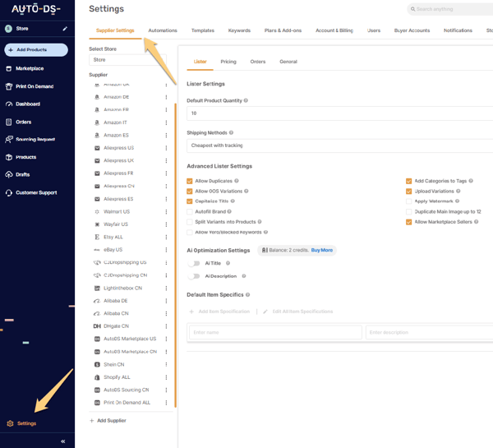493x448 pixels.
Task: Click the info icon beside Upload Variations
Action: (x=458, y=191)
